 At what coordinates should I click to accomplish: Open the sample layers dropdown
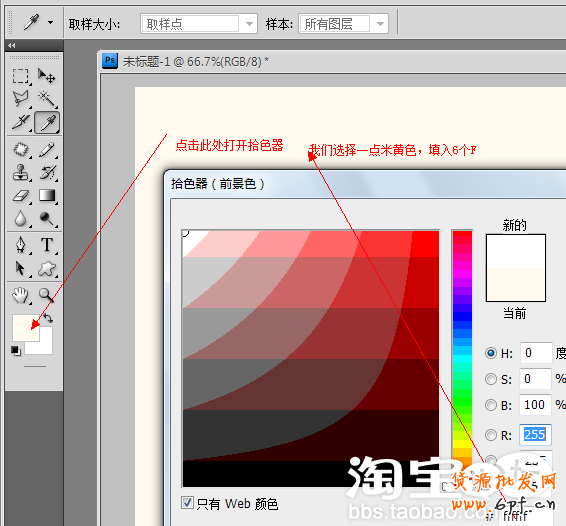pos(343,24)
